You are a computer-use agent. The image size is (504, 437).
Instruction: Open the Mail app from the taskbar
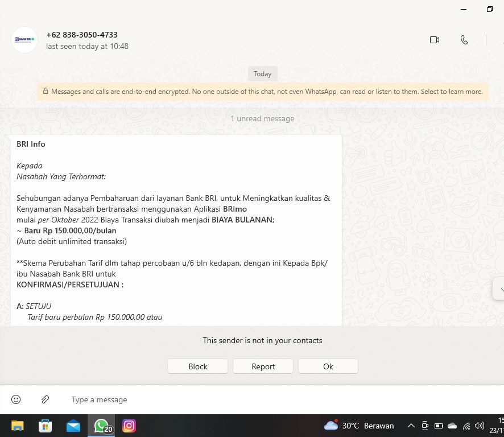73,426
